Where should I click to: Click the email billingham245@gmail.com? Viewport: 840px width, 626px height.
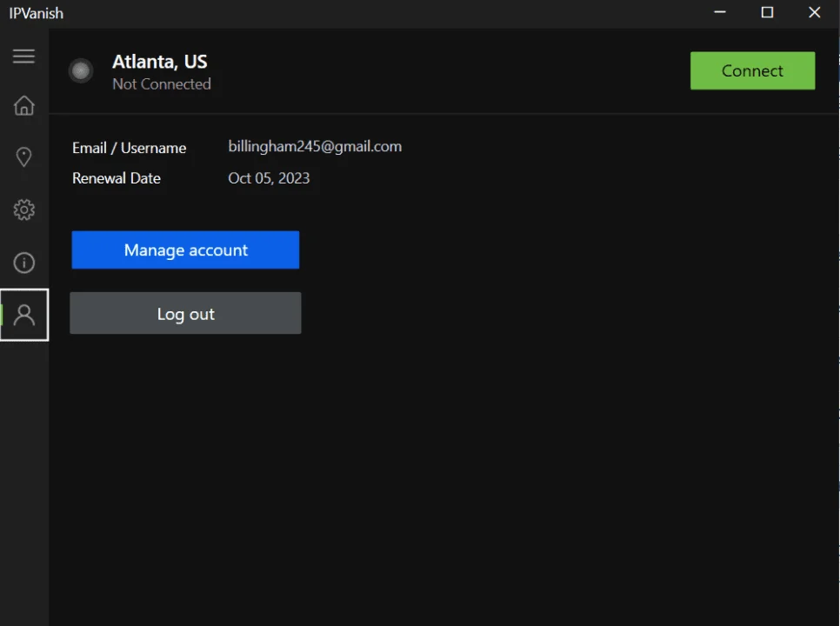[315, 146]
